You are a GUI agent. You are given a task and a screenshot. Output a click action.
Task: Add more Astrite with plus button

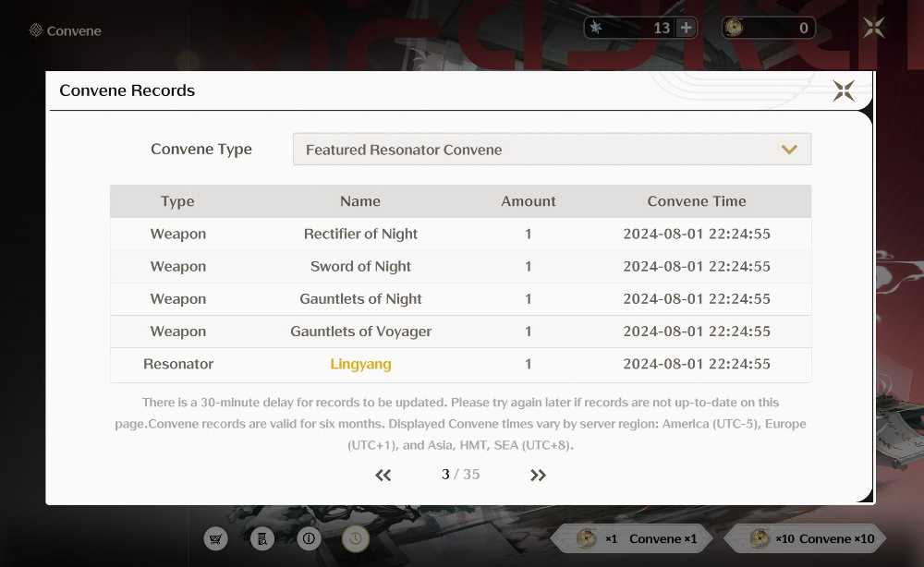pyautogui.click(x=686, y=28)
